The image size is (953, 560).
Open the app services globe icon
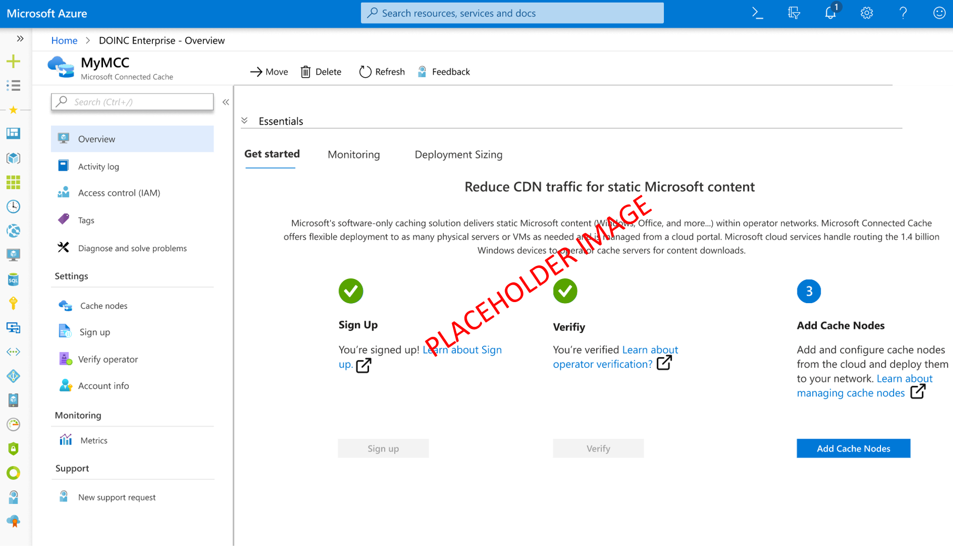coord(13,231)
